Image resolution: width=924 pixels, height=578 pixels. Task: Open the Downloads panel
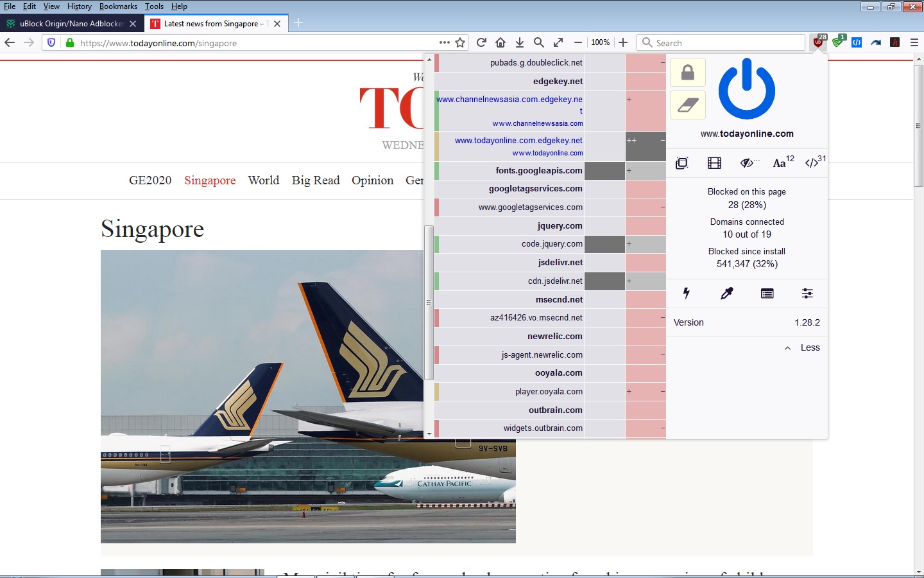click(520, 42)
